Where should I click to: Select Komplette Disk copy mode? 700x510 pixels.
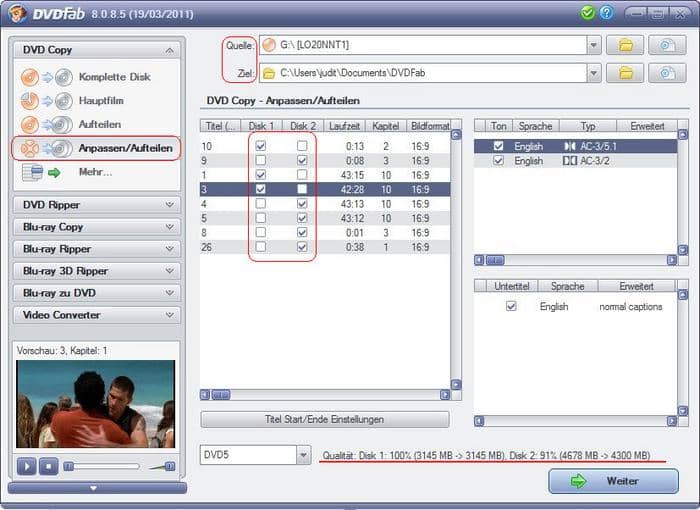[115, 77]
